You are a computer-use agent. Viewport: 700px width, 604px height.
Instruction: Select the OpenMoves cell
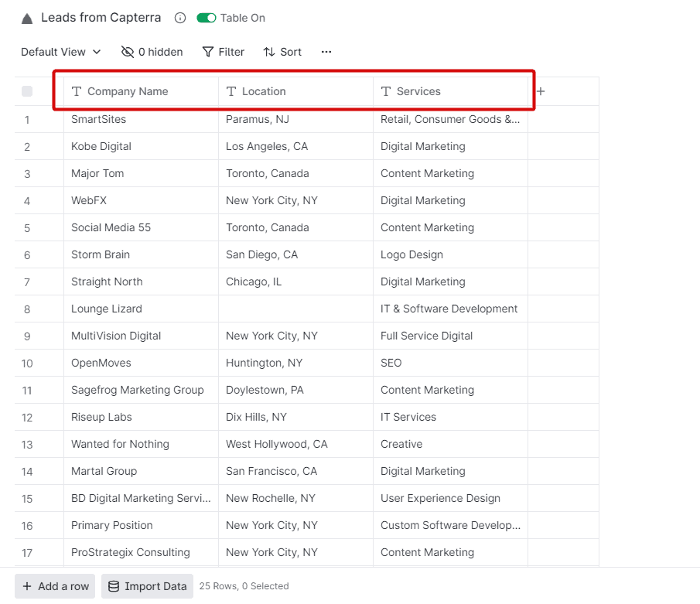pos(141,363)
